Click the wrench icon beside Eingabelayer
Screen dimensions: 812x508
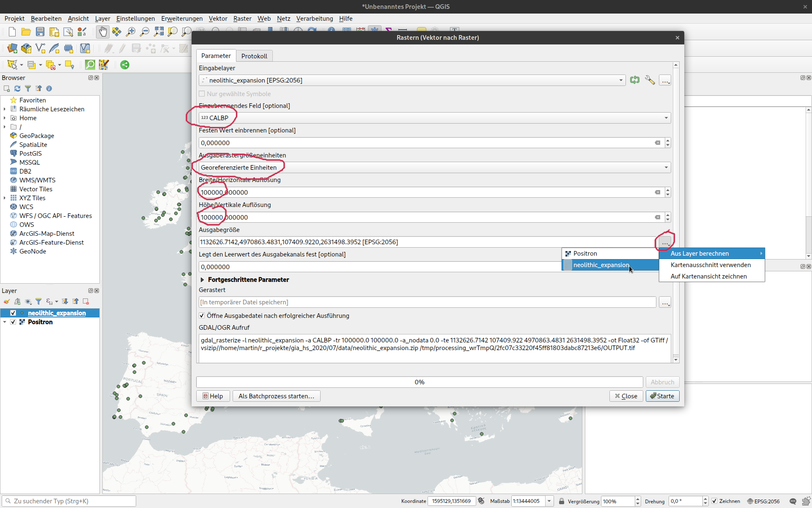tap(650, 80)
